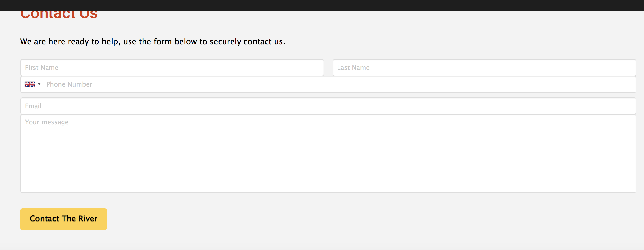Click the Contact Us heading
The image size is (644, 250).
click(59, 15)
